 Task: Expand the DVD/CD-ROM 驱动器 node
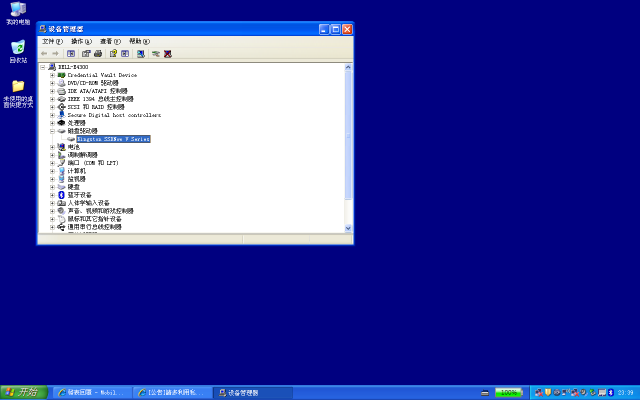click(52, 83)
